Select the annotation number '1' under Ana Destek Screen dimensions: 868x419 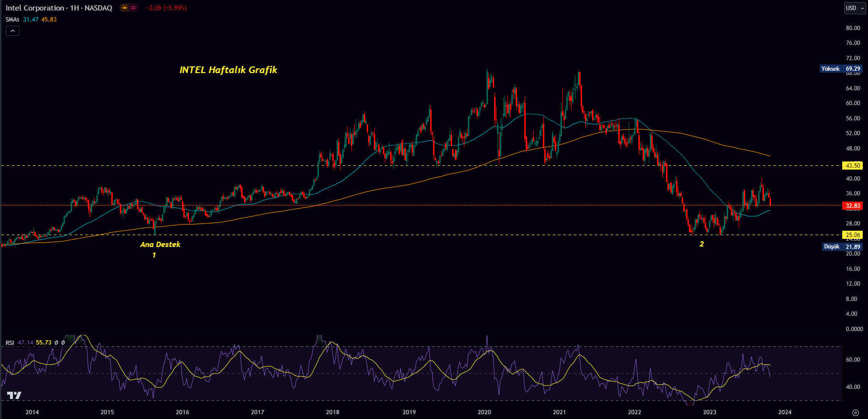[154, 255]
